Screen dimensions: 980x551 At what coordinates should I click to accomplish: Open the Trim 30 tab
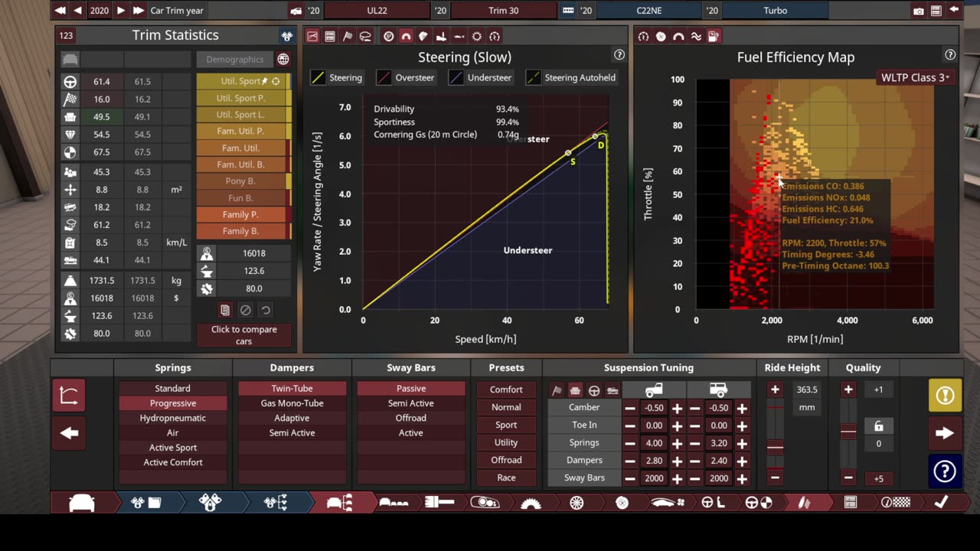point(503,11)
